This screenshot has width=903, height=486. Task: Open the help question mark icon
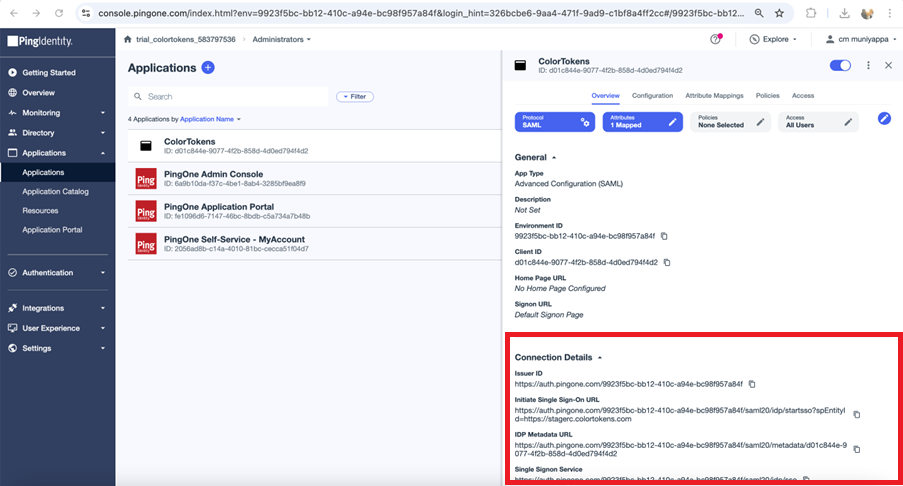pyautogui.click(x=715, y=39)
